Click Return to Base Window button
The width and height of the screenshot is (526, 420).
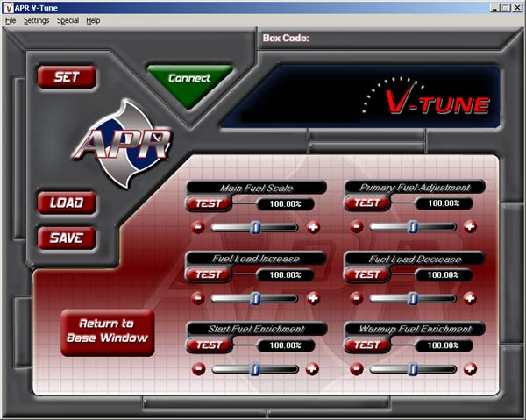click(x=108, y=332)
